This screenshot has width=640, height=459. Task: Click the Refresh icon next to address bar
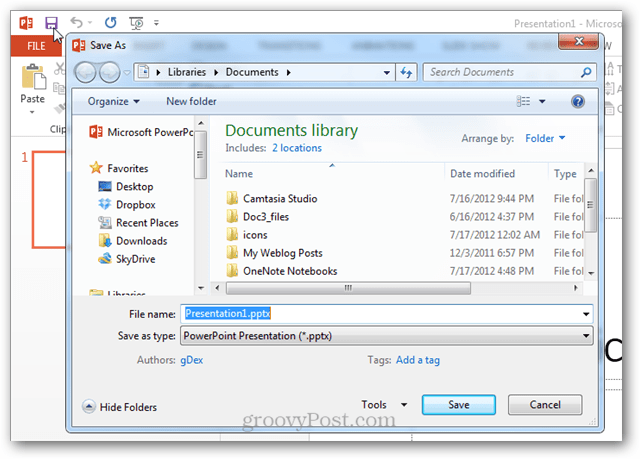[x=407, y=73]
